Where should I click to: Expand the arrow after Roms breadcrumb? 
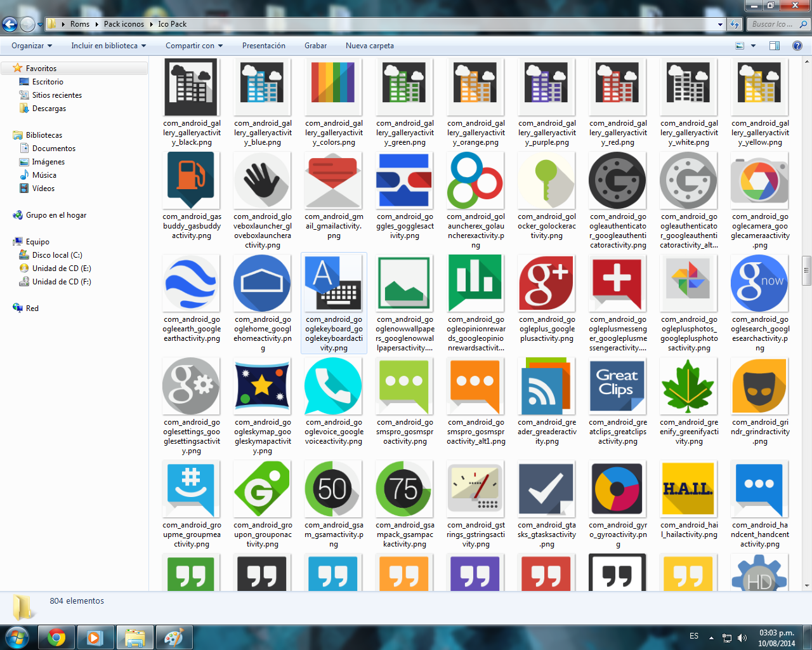pos(97,24)
